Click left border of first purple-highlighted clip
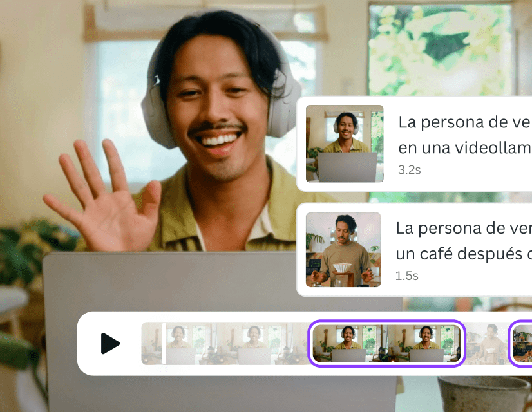 [310, 344]
